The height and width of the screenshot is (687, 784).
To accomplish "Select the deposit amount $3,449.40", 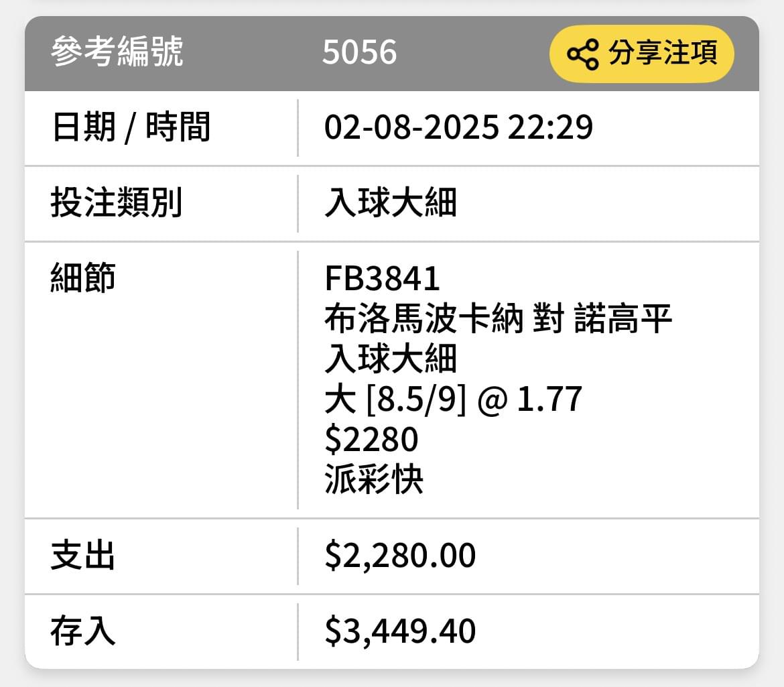I will tap(400, 631).
